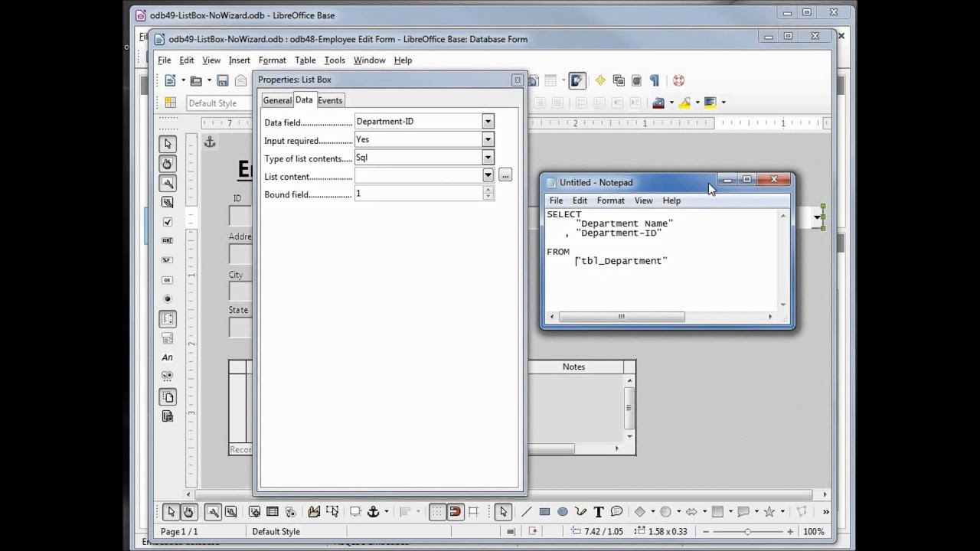Click the 100% zoom level in status bar
The image size is (980, 551).
point(814,532)
